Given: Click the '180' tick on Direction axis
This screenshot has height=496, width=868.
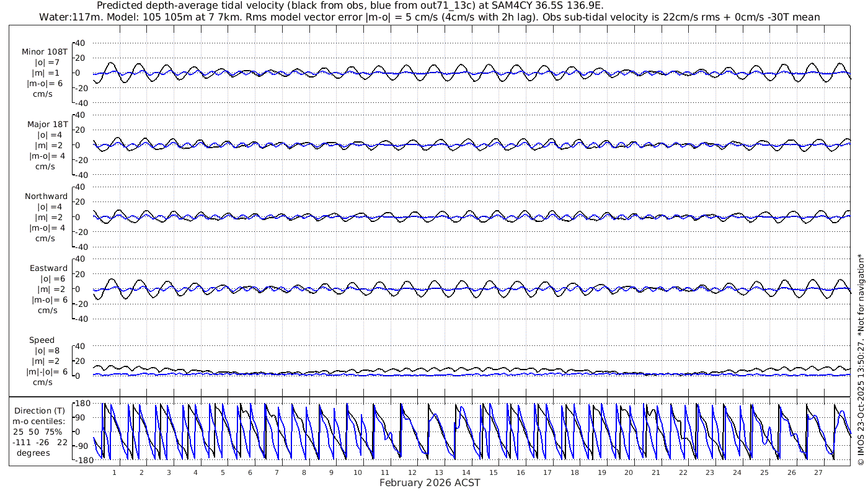Looking at the screenshot, I should pyautogui.click(x=83, y=403).
